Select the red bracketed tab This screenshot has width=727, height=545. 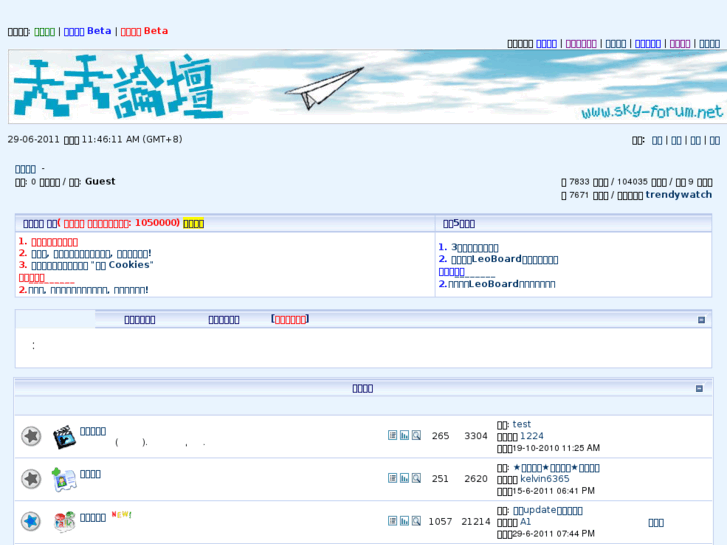point(290,319)
